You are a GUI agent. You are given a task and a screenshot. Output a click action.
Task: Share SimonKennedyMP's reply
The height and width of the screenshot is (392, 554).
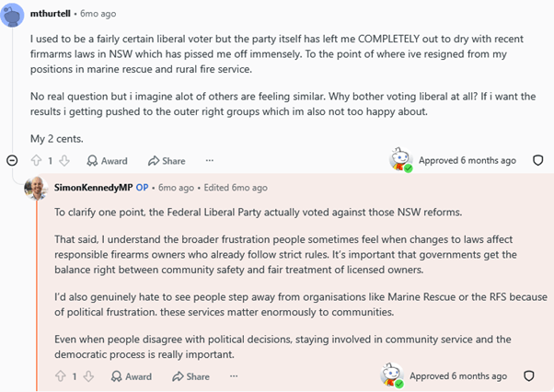tap(190, 376)
